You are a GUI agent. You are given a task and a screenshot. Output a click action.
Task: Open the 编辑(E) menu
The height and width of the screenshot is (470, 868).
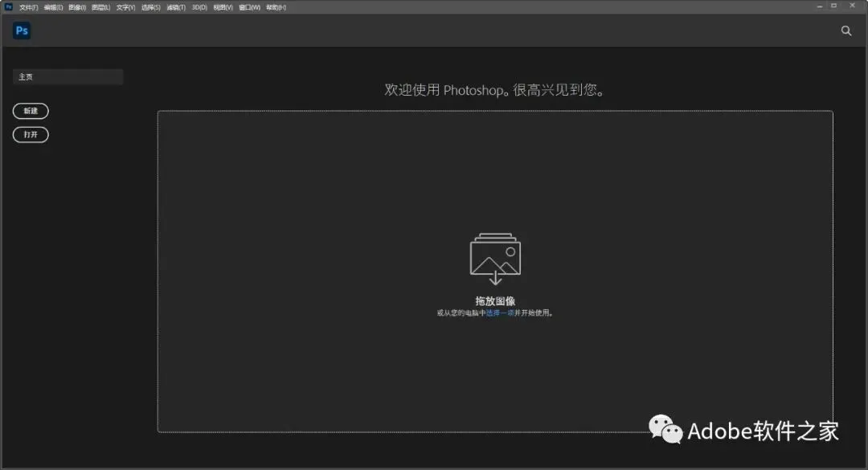(53, 7)
